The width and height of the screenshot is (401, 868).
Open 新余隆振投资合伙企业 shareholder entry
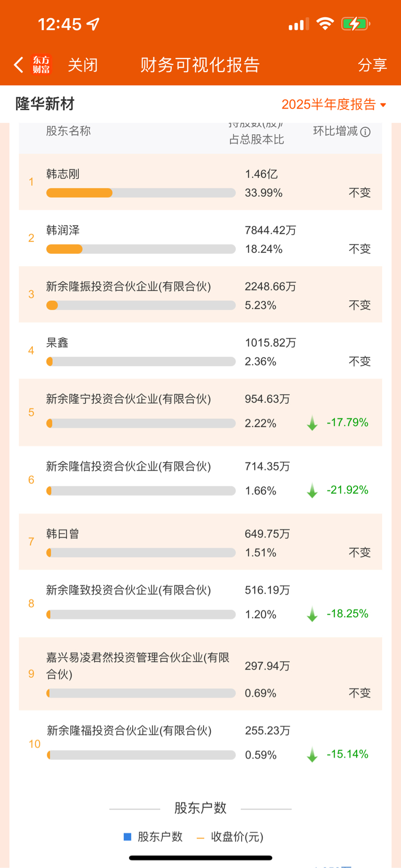coord(200,295)
